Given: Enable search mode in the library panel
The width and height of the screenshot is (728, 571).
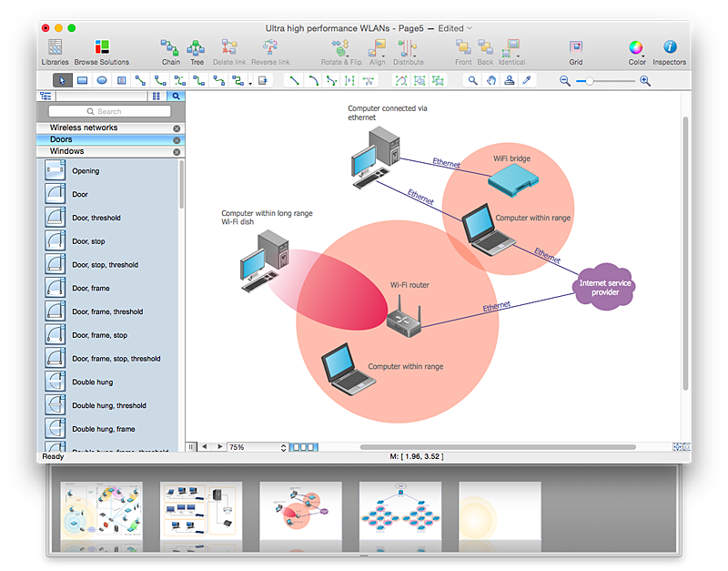Looking at the screenshot, I should pos(176,96).
